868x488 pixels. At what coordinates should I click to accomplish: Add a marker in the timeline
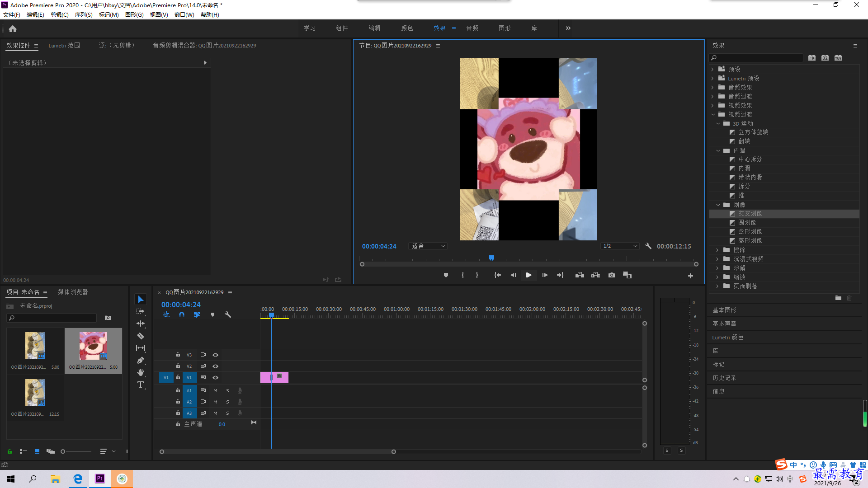point(212,314)
